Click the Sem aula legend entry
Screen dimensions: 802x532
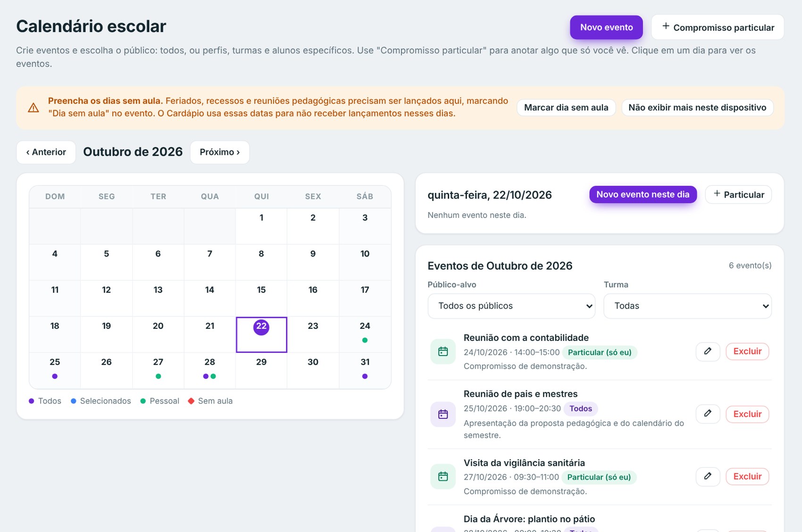pyautogui.click(x=210, y=401)
